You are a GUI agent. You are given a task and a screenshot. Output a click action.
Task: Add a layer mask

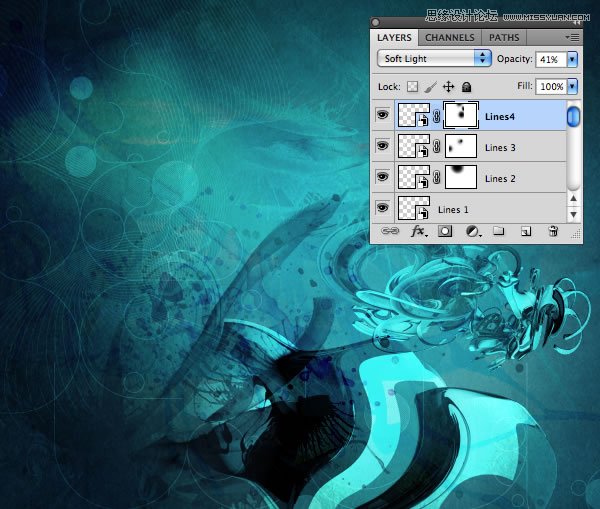point(445,231)
